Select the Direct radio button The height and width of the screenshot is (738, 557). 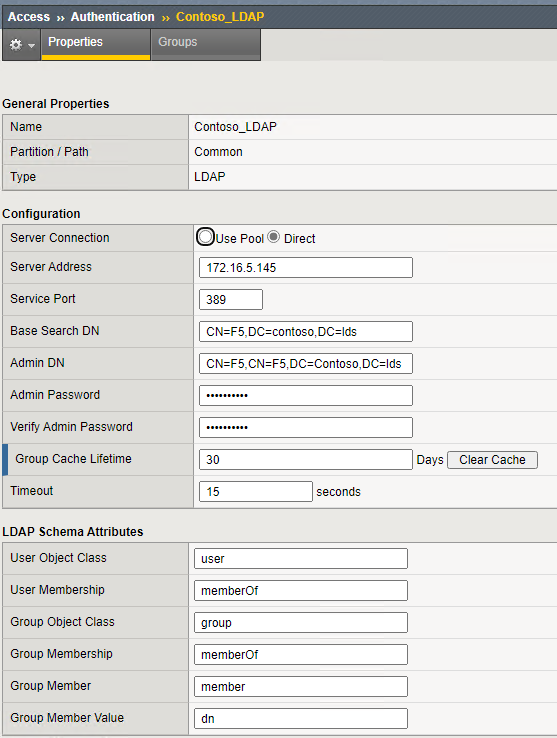click(x=274, y=237)
